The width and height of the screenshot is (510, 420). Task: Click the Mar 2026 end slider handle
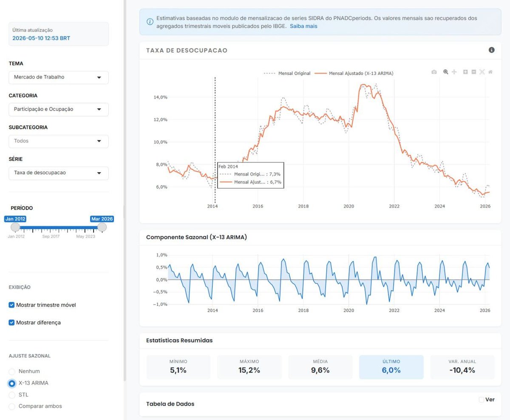click(102, 227)
